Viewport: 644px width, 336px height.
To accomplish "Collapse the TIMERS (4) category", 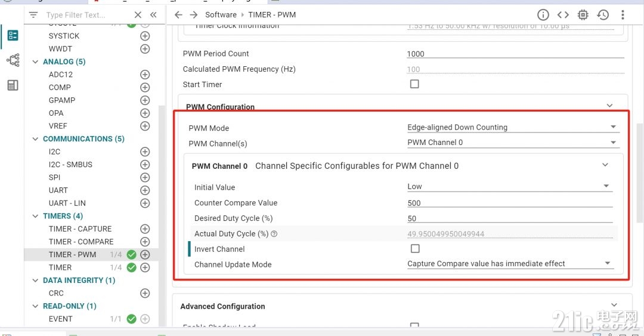I will (x=35, y=216).
